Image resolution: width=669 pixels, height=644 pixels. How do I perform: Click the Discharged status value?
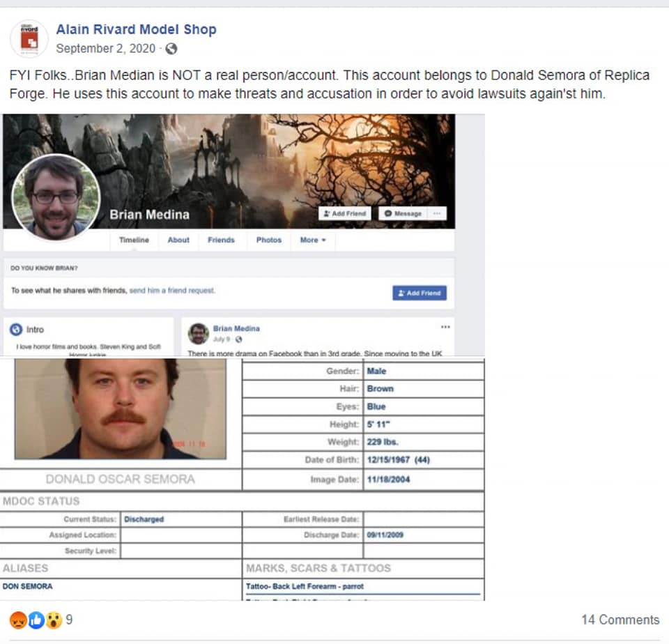point(144,519)
